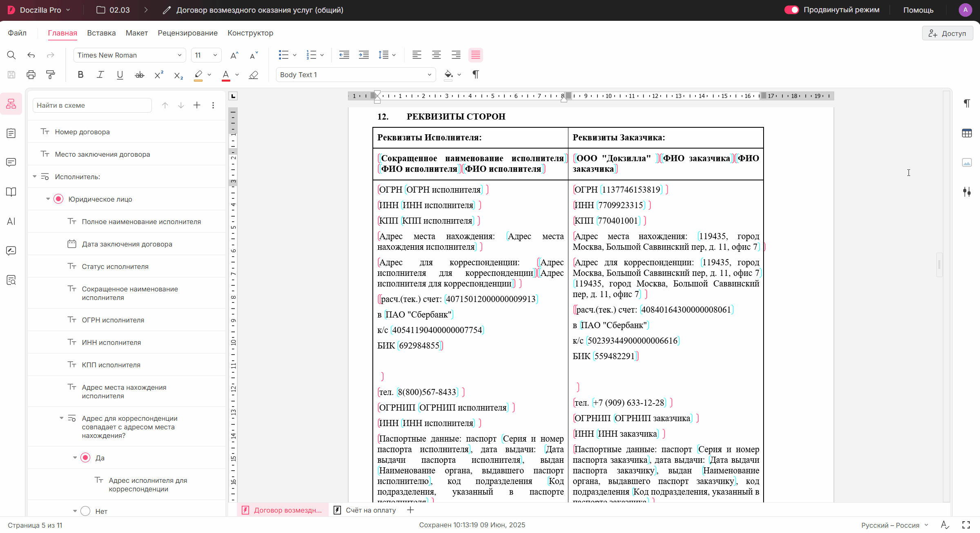Apply superscript formatting
Image resolution: width=980 pixels, height=533 pixels.
pos(159,75)
